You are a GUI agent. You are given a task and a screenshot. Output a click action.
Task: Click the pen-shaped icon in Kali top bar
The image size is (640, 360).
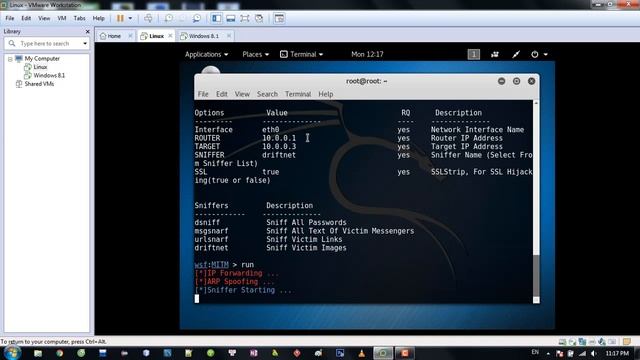pyautogui.click(x=516, y=54)
